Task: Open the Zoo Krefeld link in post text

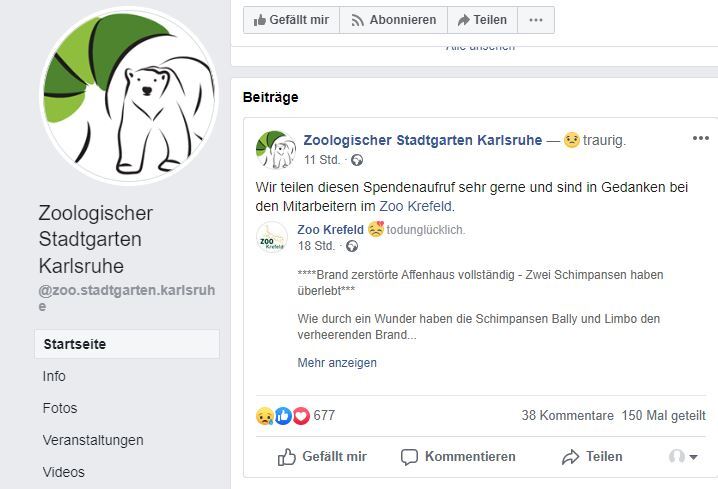Action: (416, 207)
